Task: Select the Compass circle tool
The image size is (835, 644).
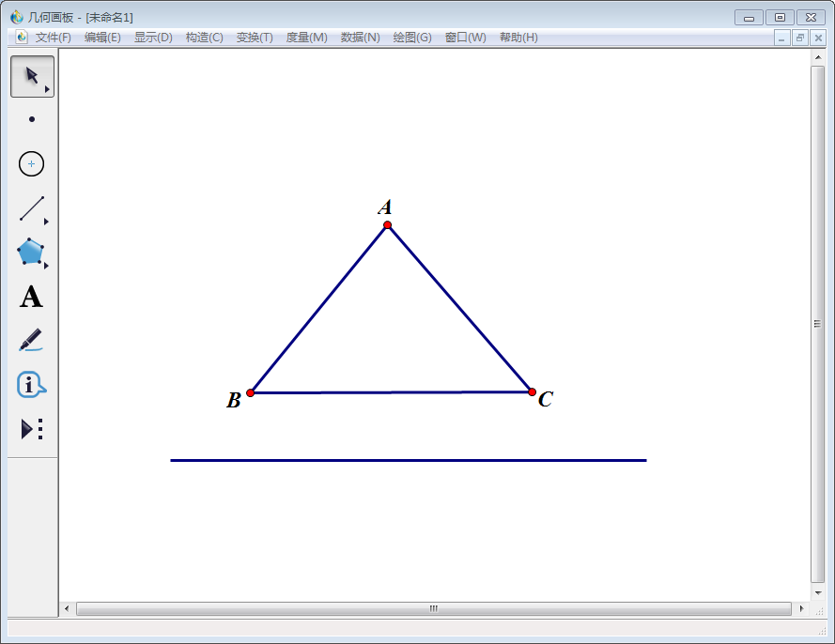Action: click(31, 163)
